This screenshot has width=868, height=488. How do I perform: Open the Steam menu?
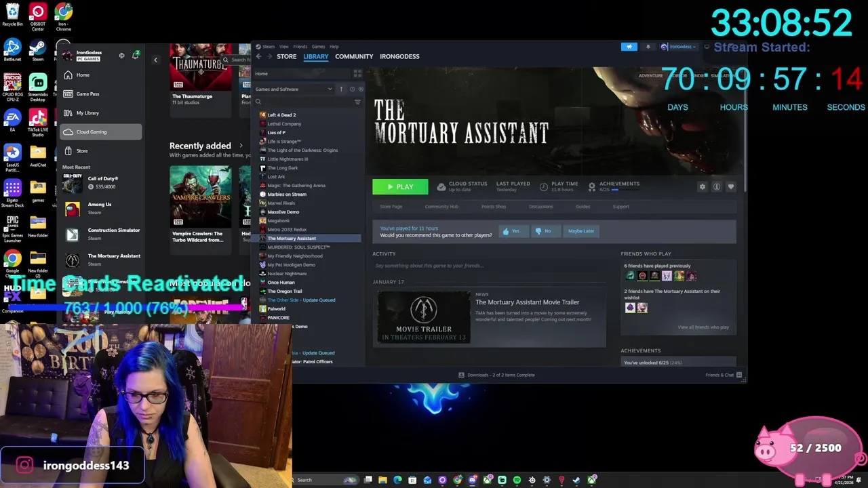point(268,47)
